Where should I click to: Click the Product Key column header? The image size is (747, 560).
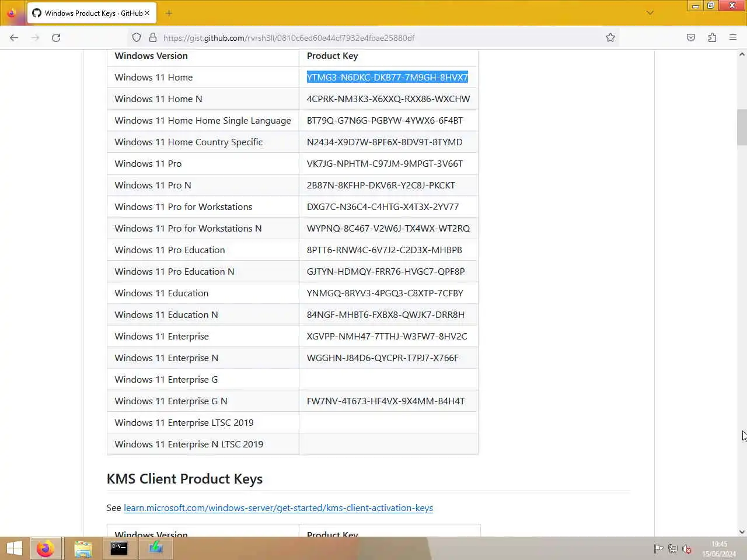coord(332,55)
